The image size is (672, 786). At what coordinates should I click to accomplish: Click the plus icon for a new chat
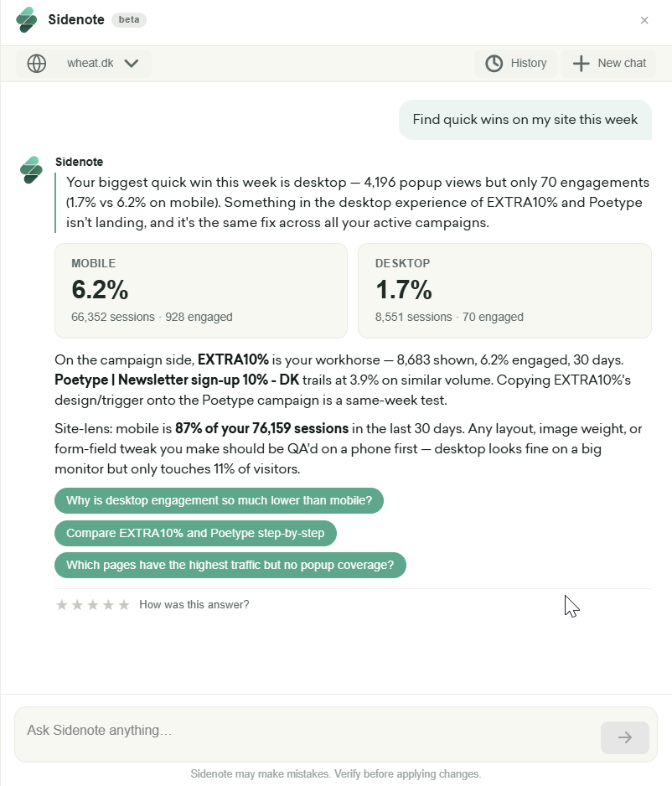coord(581,64)
